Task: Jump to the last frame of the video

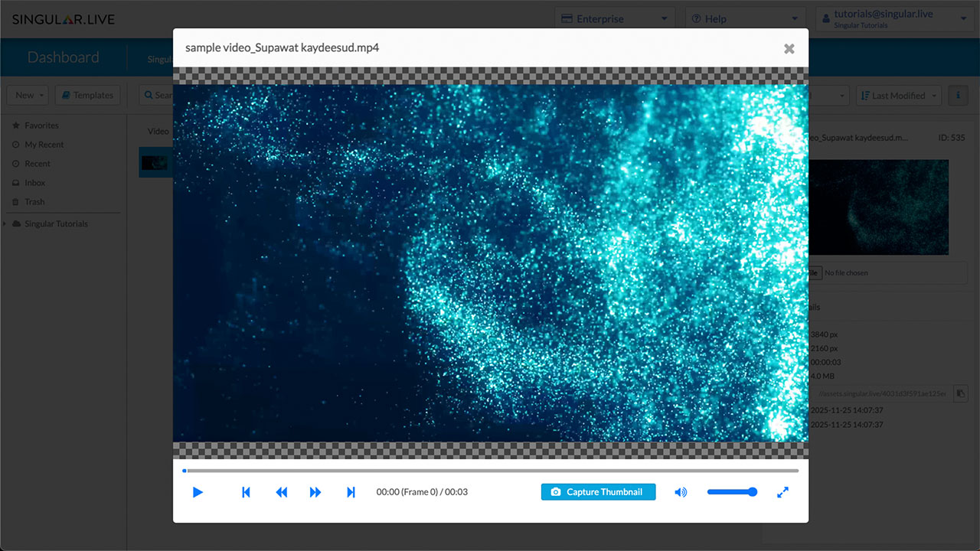Action: tap(351, 492)
